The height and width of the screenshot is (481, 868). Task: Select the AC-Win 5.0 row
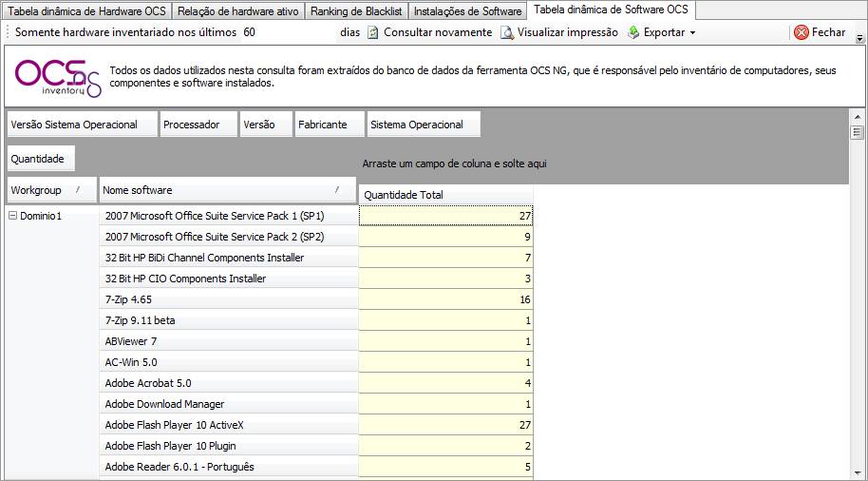click(229, 362)
